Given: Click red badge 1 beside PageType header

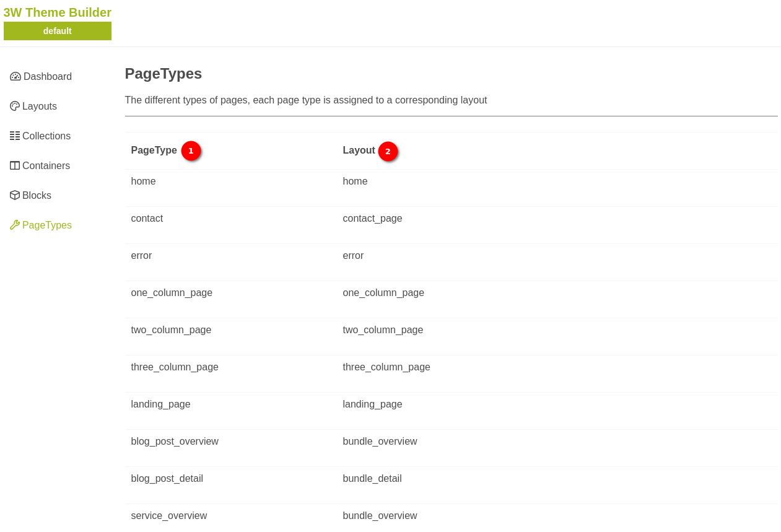Looking at the screenshot, I should click(x=191, y=151).
